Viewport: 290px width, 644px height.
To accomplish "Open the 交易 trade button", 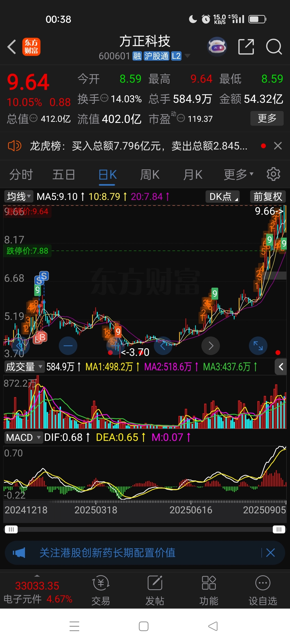I will click(101, 591).
